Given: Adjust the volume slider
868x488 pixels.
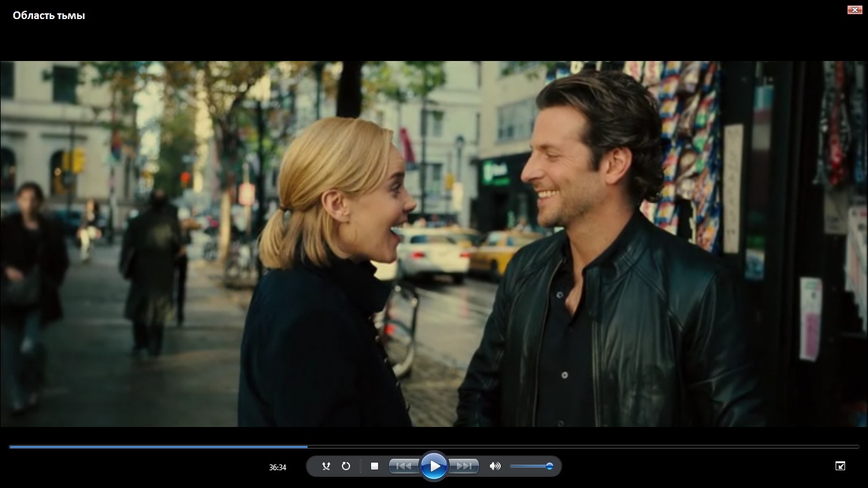Looking at the screenshot, I should pos(531,466).
